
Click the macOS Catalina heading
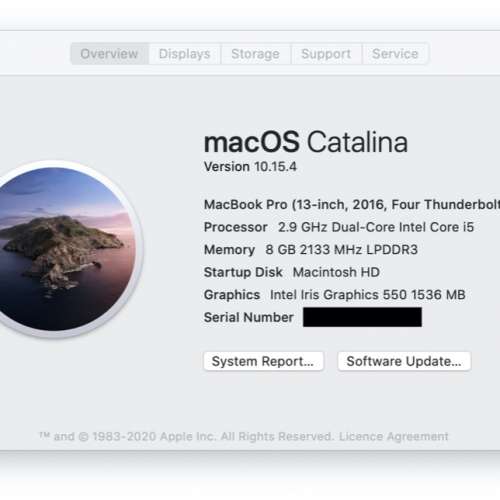pyautogui.click(x=306, y=142)
